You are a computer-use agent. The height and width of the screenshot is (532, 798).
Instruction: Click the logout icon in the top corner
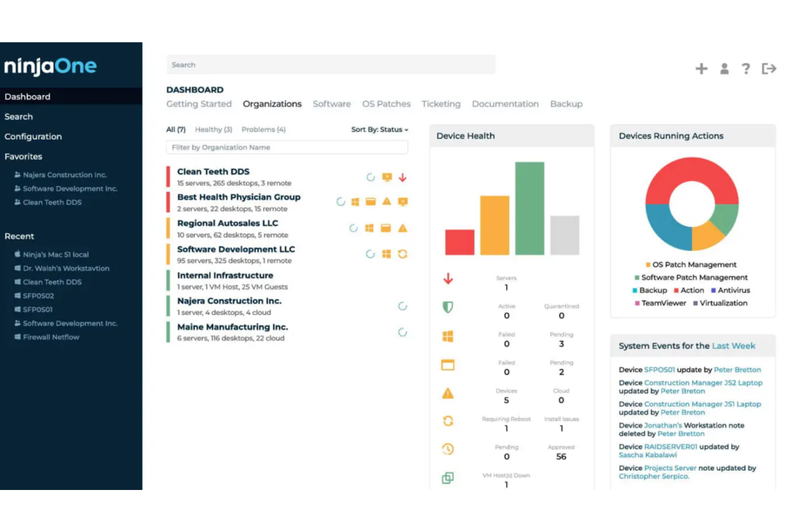tap(769, 68)
